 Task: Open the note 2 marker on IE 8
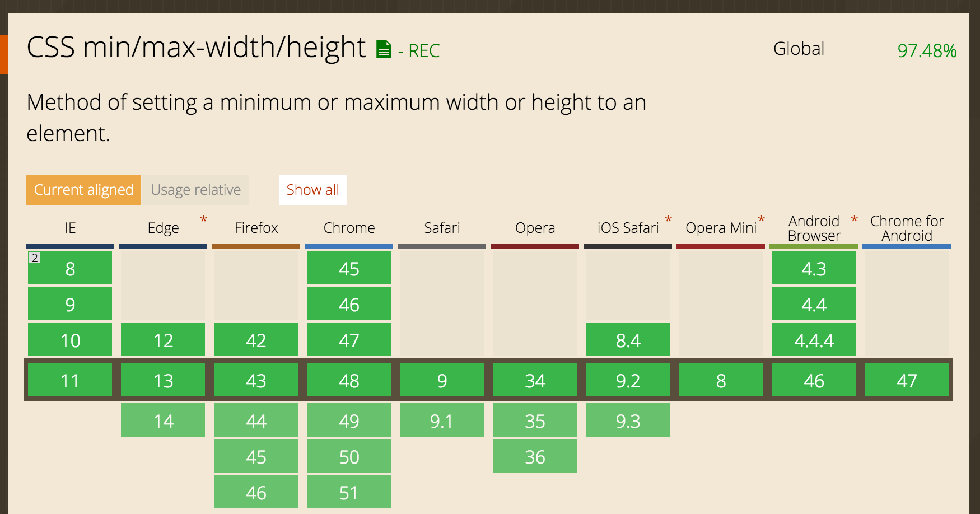pyautogui.click(x=35, y=258)
